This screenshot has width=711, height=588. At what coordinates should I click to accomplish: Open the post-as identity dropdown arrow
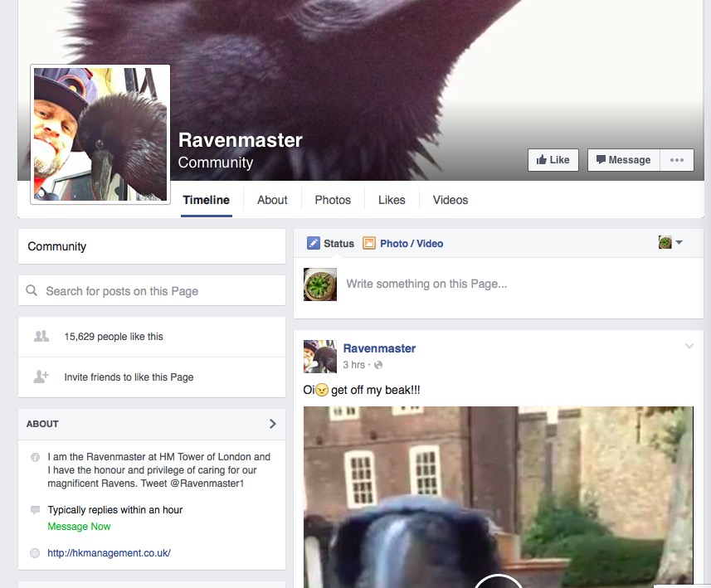(679, 242)
